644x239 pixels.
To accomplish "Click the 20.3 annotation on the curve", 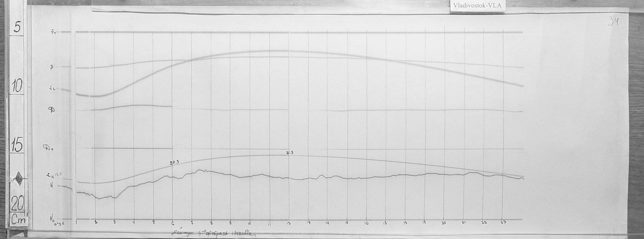I will 174,163.
